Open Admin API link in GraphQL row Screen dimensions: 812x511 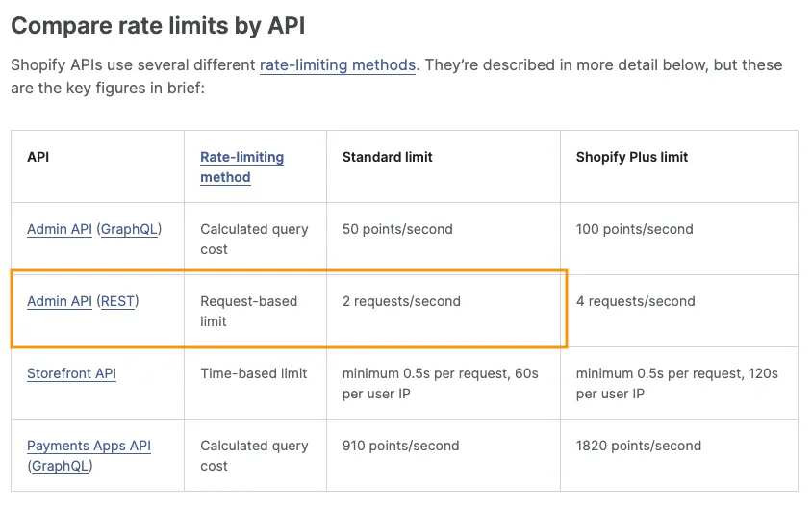click(x=60, y=229)
